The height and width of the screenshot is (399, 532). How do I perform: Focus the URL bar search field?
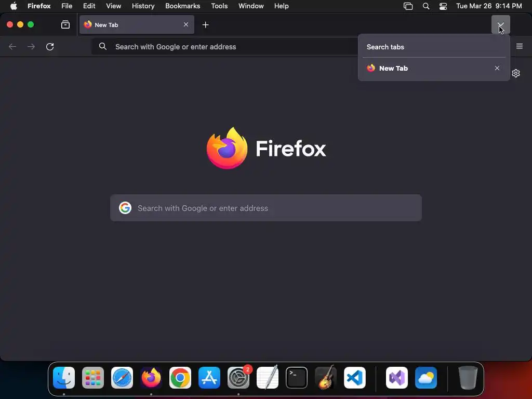click(x=224, y=46)
